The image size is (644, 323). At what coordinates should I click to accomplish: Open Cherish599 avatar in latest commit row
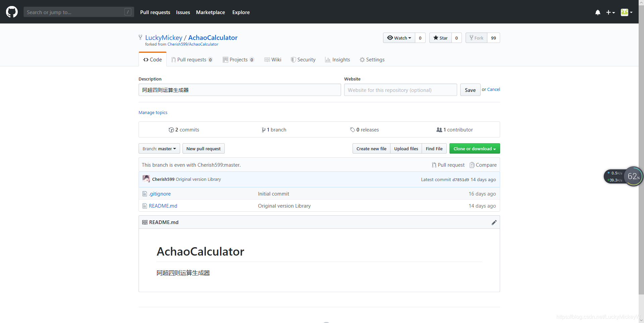coord(146,179)
